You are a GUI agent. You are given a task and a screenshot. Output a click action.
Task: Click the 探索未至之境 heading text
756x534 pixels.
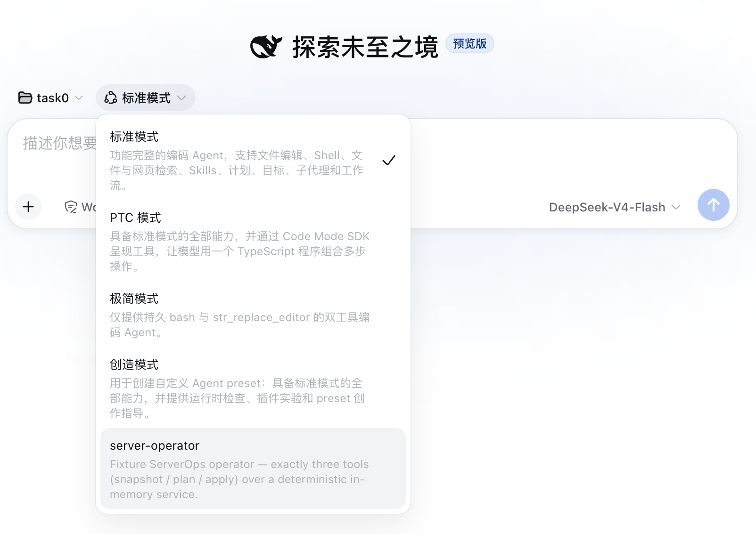click(x=365, y=47)
